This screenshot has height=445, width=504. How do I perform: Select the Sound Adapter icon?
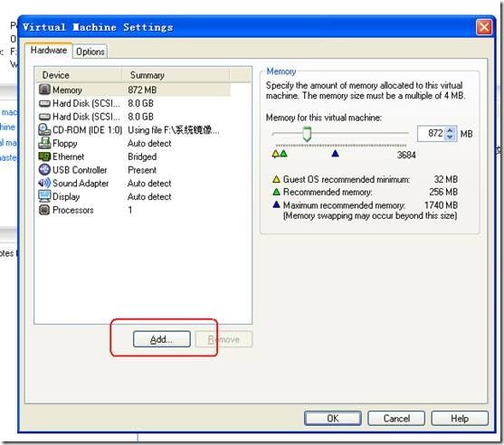click(x=44, y=183)
